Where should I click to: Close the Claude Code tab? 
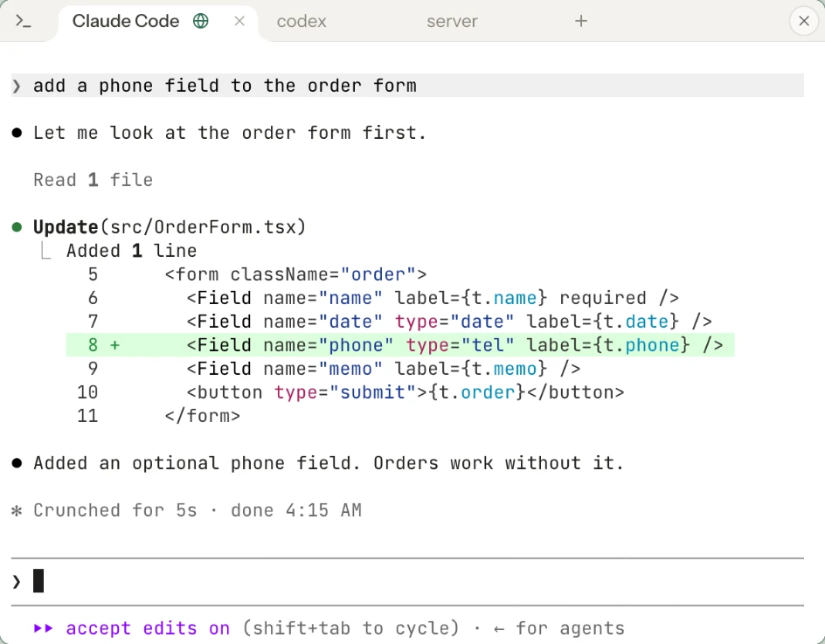pyautogui.click(x=239, y=21)
